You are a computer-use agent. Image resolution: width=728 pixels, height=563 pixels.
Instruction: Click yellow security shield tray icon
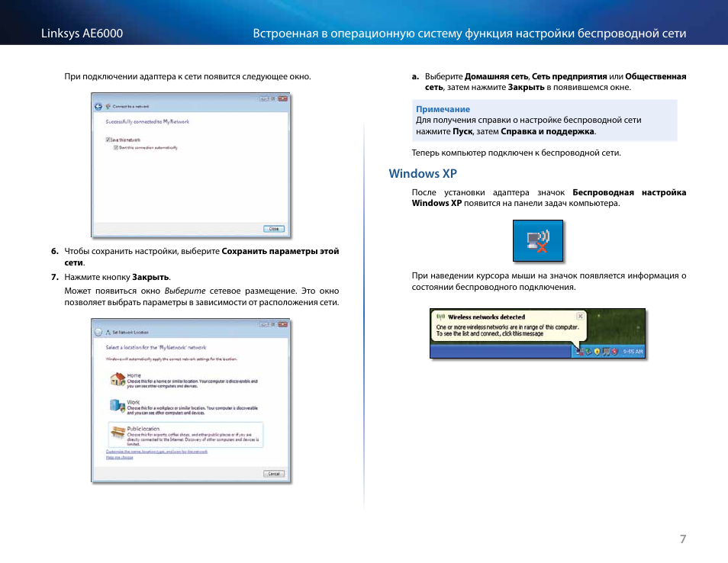click(x=597, y=352)
